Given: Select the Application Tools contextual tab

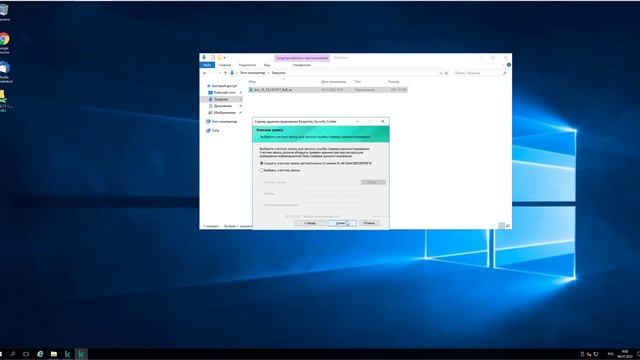Looking at the screenshot, I should (x=302, y=58).
